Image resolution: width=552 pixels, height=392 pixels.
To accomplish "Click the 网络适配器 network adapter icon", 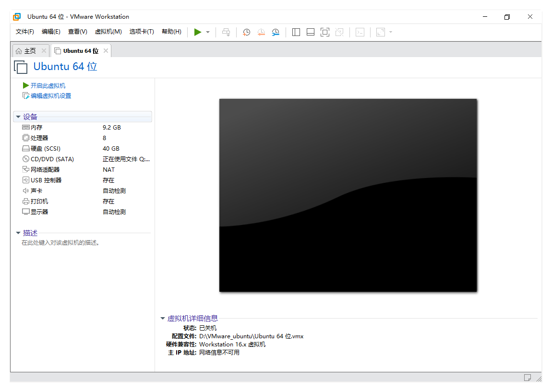I will pyautogui.click(x=26, y=169).
